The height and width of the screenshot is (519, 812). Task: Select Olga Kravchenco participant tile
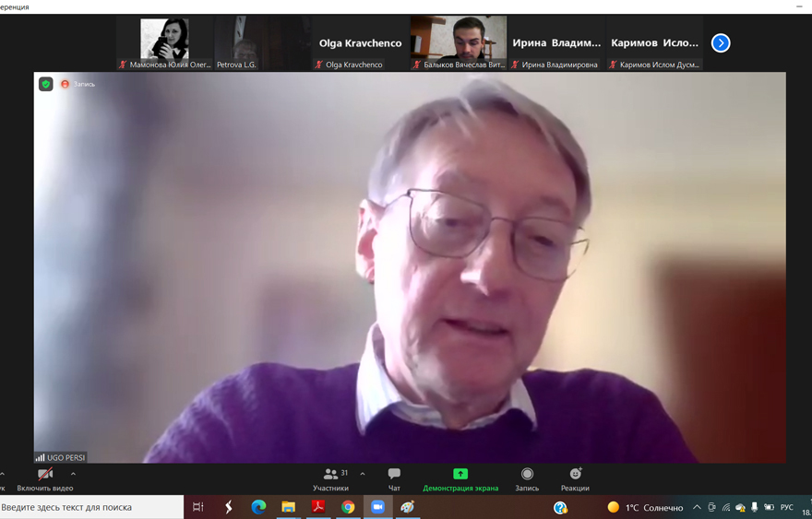click(361, 42)
